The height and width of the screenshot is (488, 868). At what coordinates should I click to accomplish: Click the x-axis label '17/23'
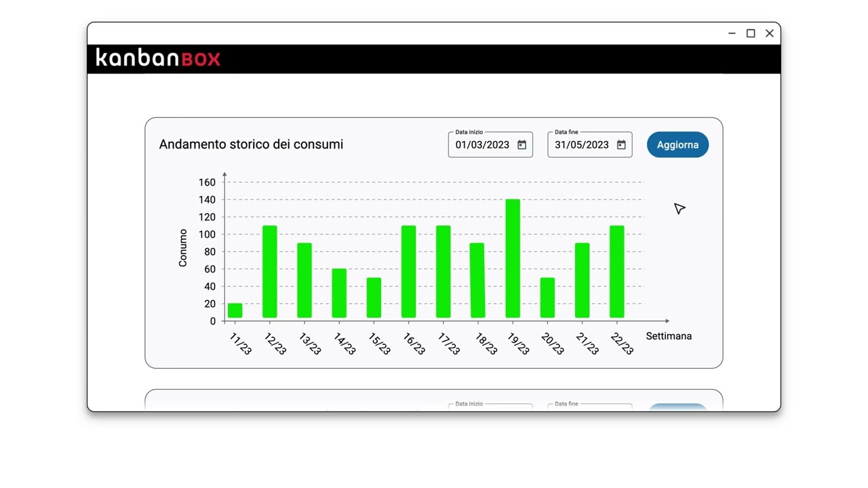click(x=449, y=344)
